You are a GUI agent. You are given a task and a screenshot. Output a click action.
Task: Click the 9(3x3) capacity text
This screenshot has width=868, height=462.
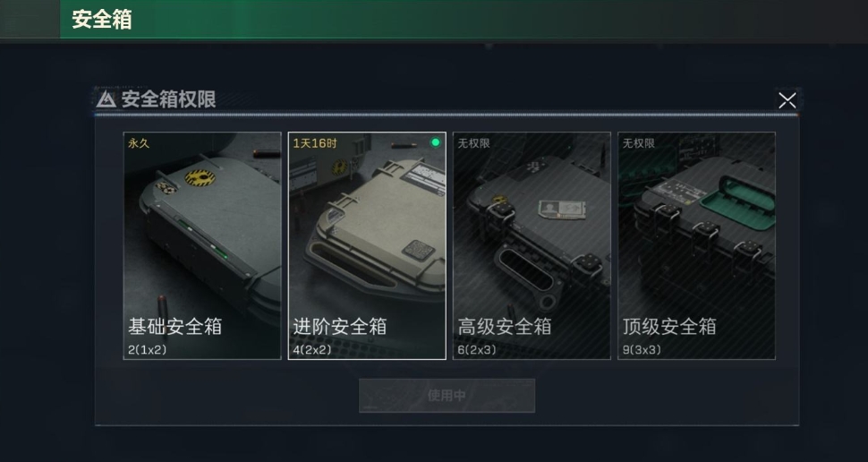(642, 350)
